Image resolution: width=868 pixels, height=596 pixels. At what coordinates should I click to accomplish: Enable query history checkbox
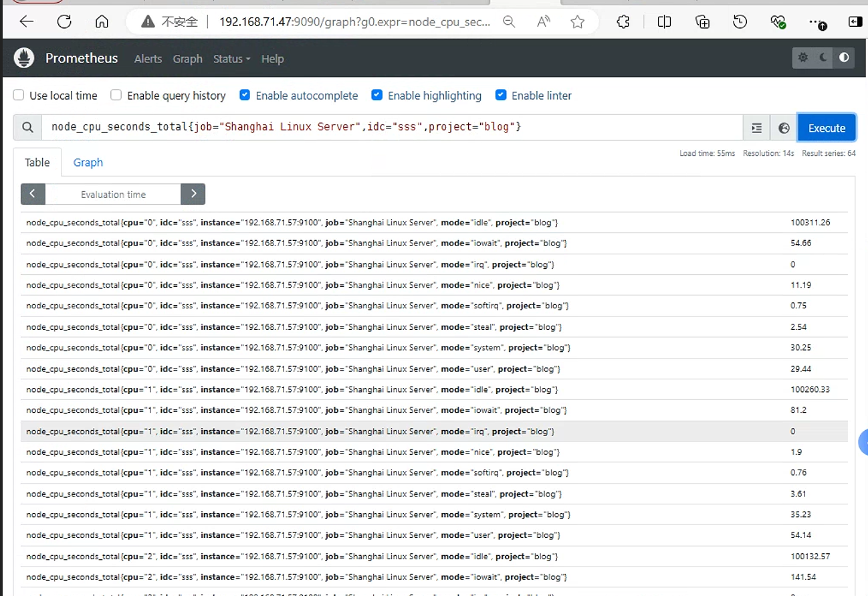[x=116, y=95]
